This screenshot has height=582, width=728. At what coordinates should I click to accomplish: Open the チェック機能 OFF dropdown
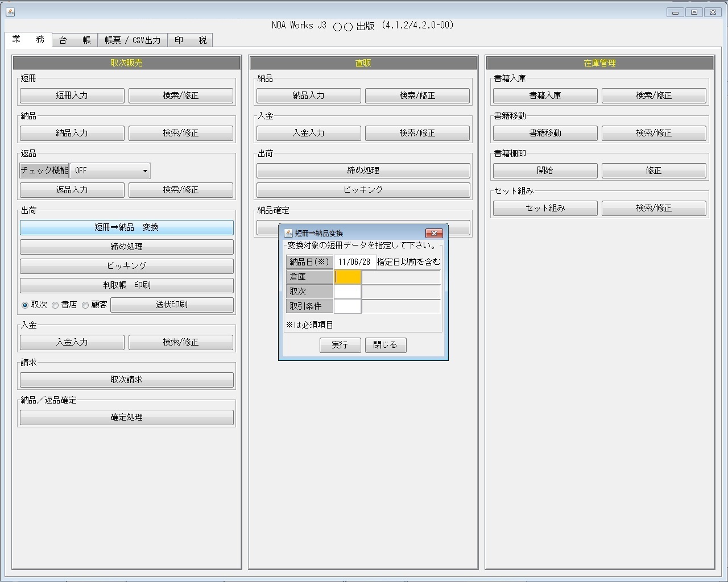click(110, 171)
